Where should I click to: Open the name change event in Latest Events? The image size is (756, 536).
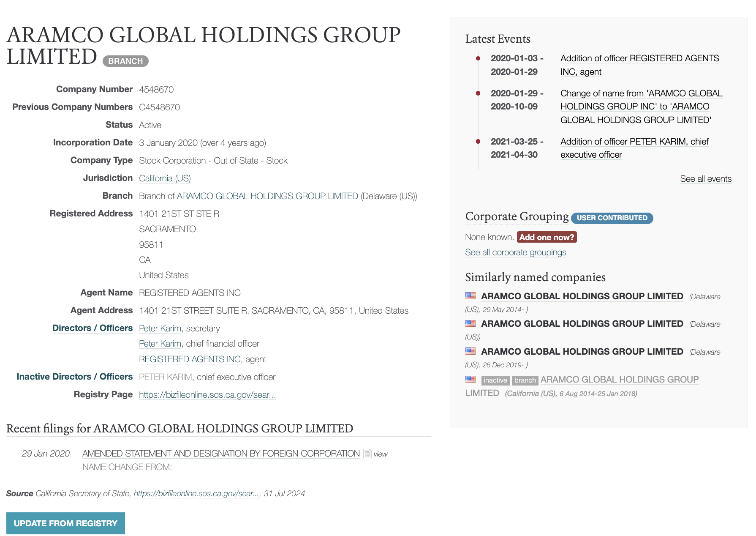[641, 107]
